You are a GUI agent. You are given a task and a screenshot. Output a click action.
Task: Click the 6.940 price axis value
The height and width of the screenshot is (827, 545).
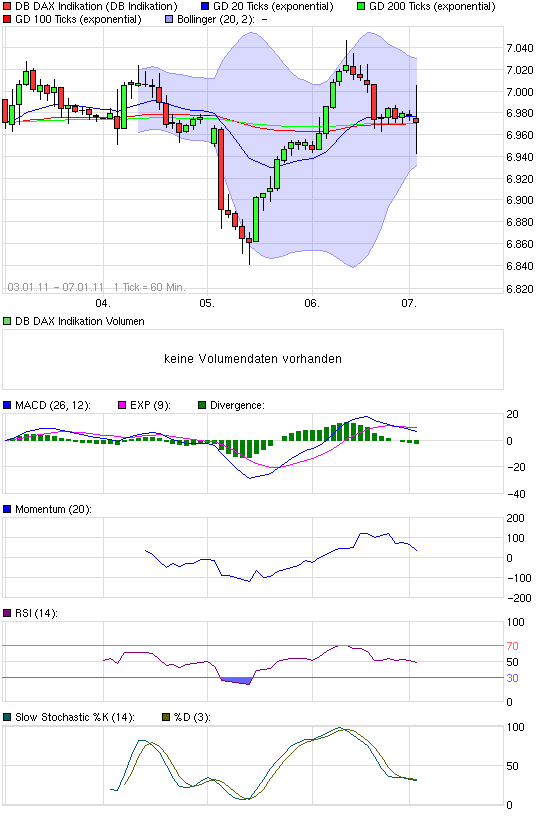click(520, 157)
